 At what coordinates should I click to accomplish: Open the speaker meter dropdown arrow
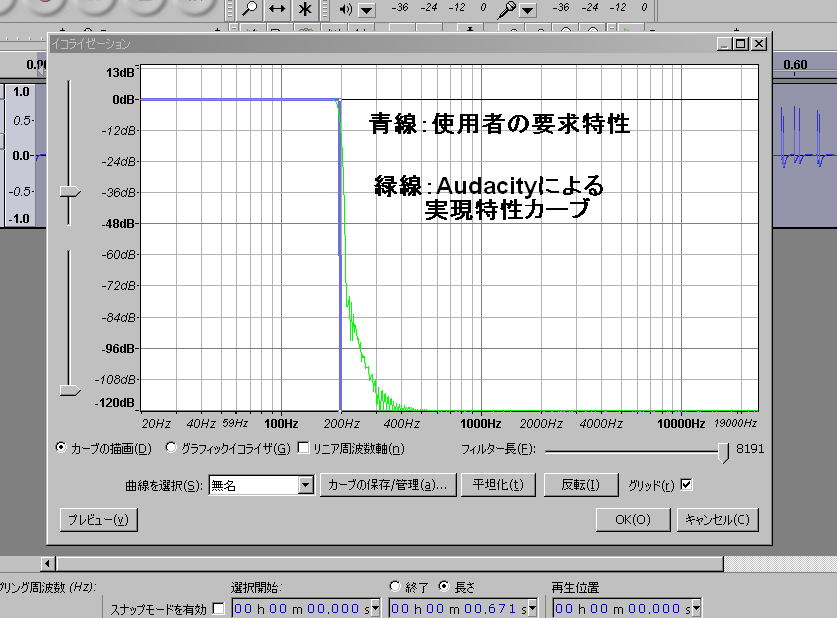367,10
